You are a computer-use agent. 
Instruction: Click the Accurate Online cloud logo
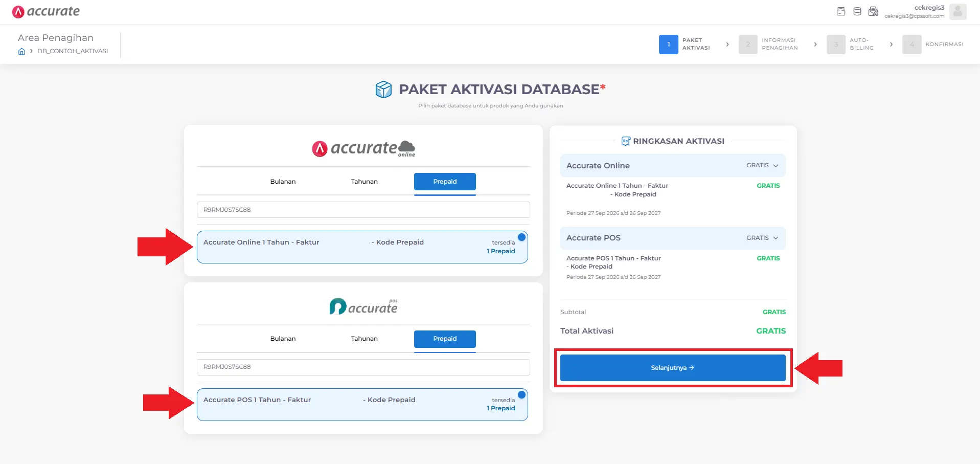point(363,148)
